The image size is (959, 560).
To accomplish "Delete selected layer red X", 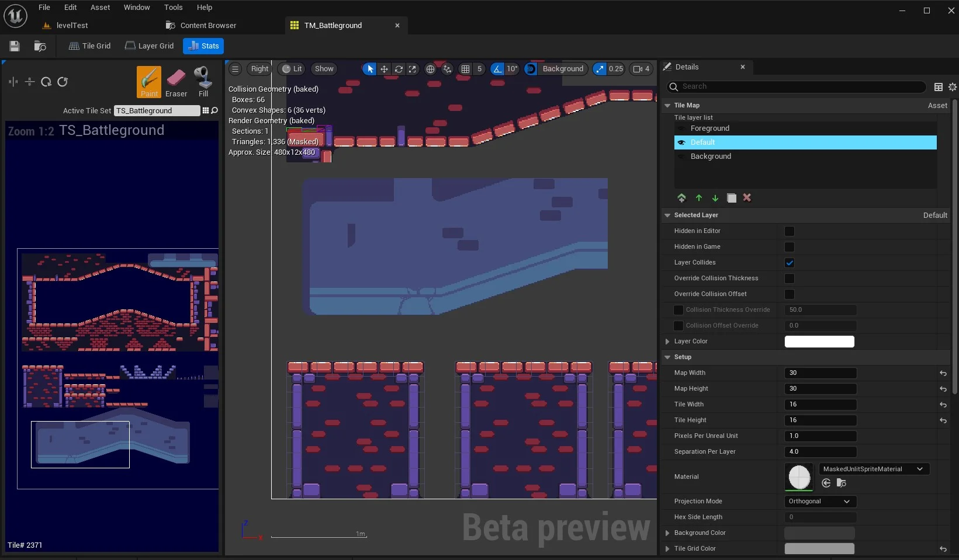I will click(747, 198).
